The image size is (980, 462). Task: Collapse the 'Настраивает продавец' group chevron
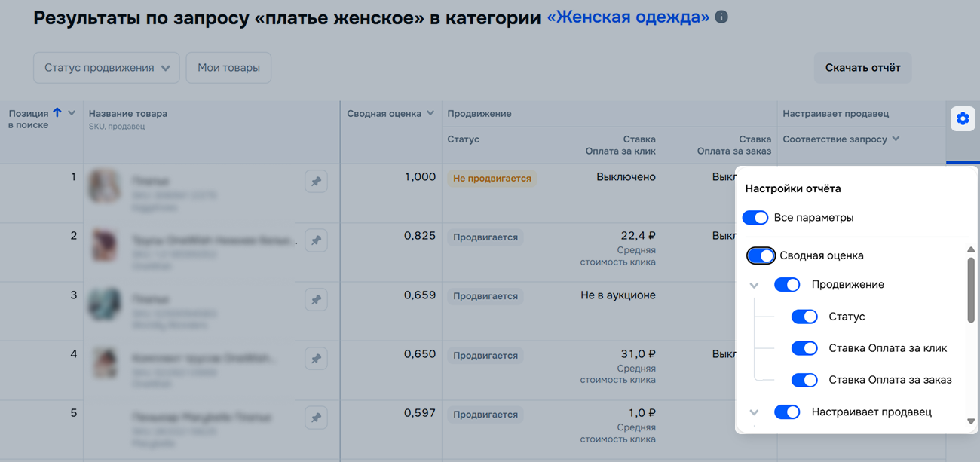click(754, 412)
